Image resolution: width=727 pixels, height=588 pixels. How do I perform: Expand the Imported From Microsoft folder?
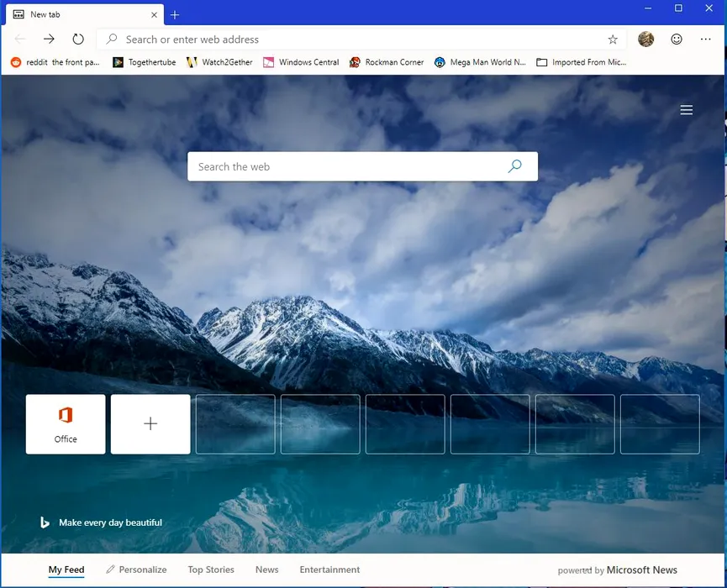[581, 62]
